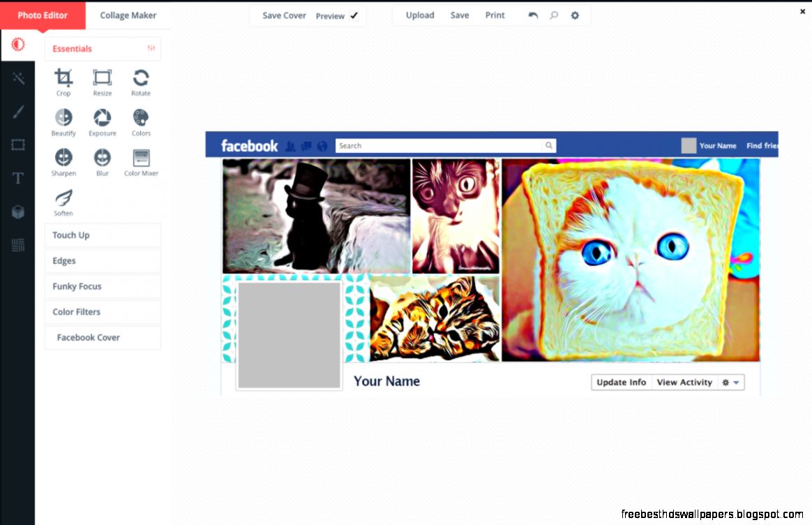Click the small gray avatar in Facebook bar
This screenshot has height=525, width=812.
click(x=689, y=146)
